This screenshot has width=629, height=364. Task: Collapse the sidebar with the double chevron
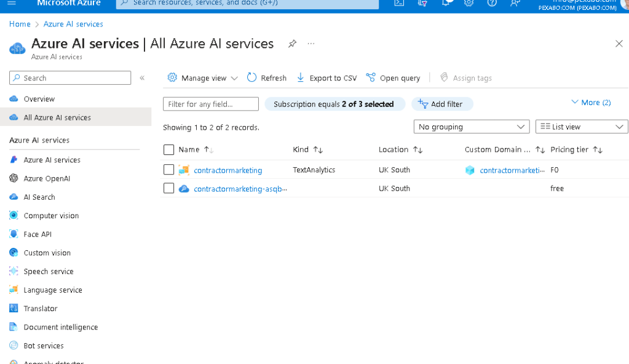click(142, 78)
